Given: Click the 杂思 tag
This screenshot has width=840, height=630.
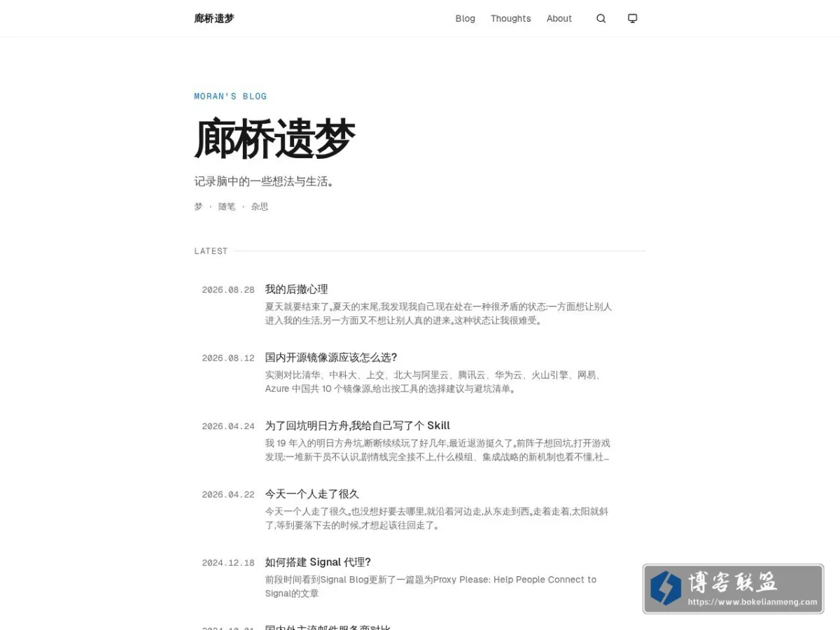Looking at the screenshot, I should pyautogui.click(x=260, y=206).
